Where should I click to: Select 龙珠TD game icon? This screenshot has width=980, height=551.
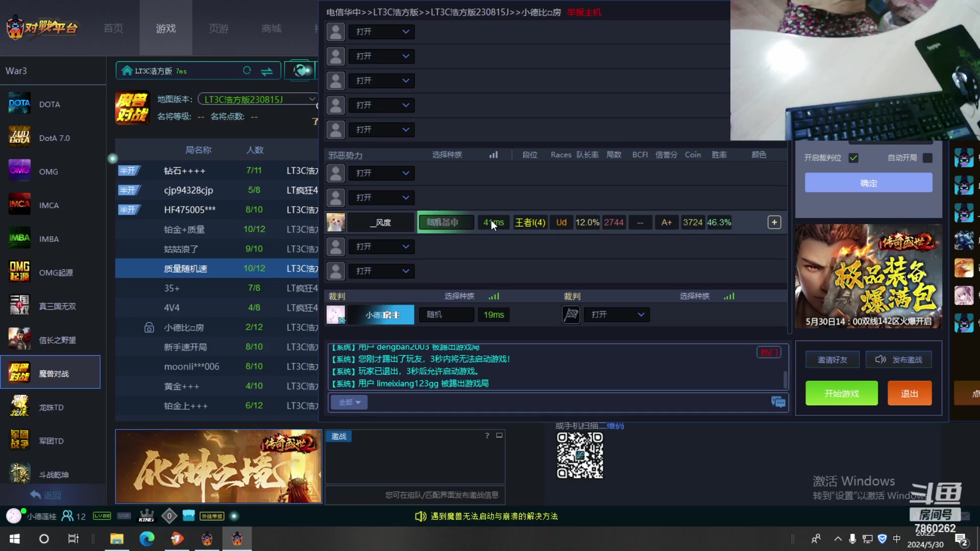[x=19, y=407]
